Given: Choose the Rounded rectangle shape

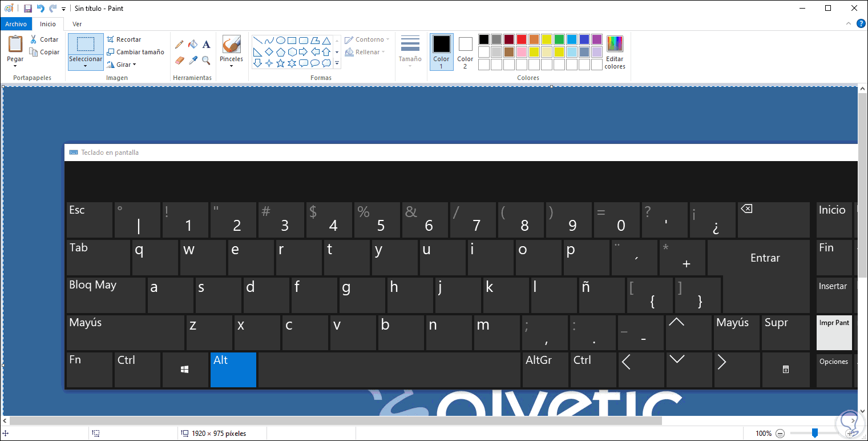Looking at the screenshot, I should (x=303, y=41).
